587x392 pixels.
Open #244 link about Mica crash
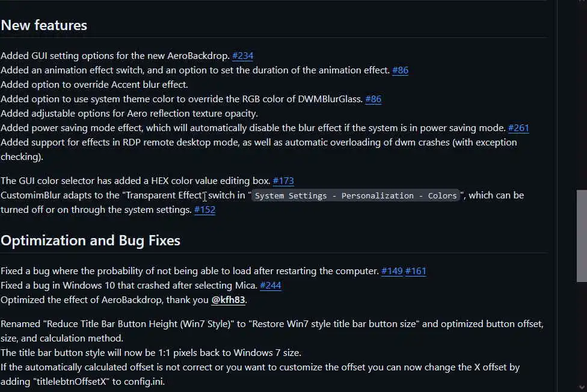point(271,286)
